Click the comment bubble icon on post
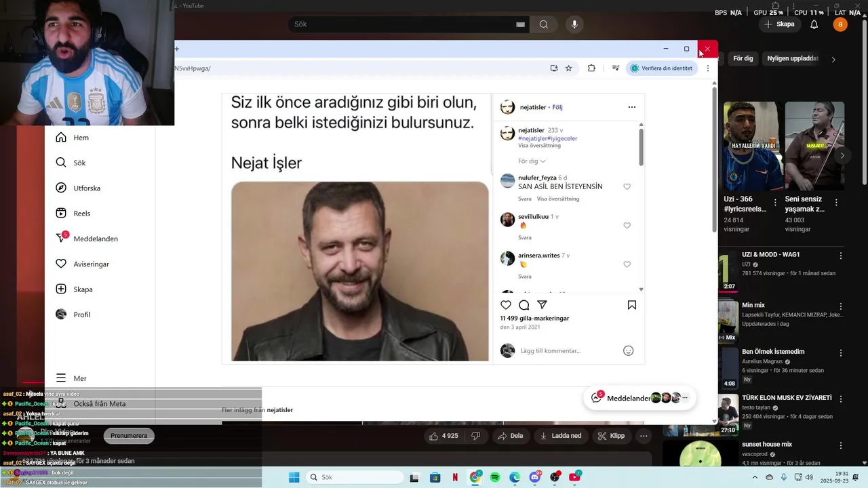 [524, 305]
